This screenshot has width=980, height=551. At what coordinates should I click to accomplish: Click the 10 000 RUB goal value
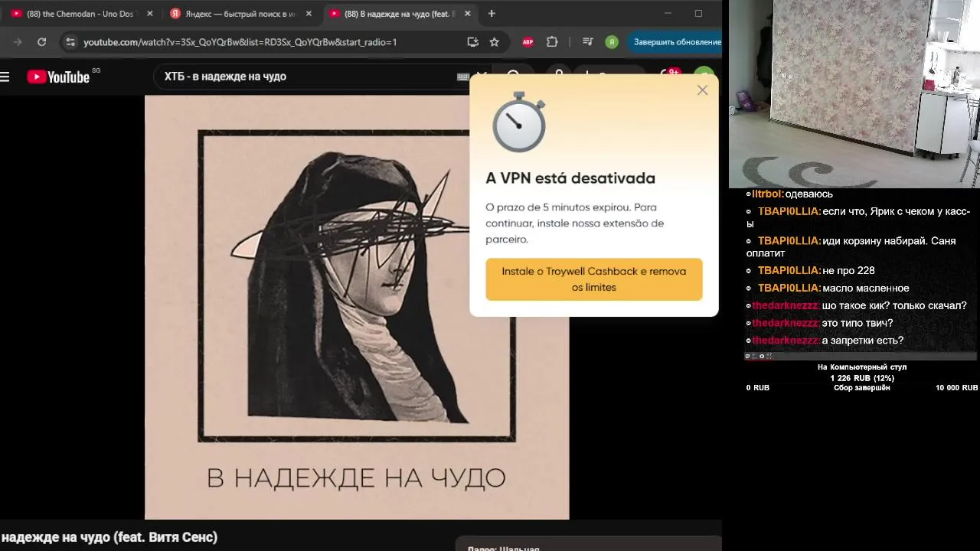coord(956,388)
